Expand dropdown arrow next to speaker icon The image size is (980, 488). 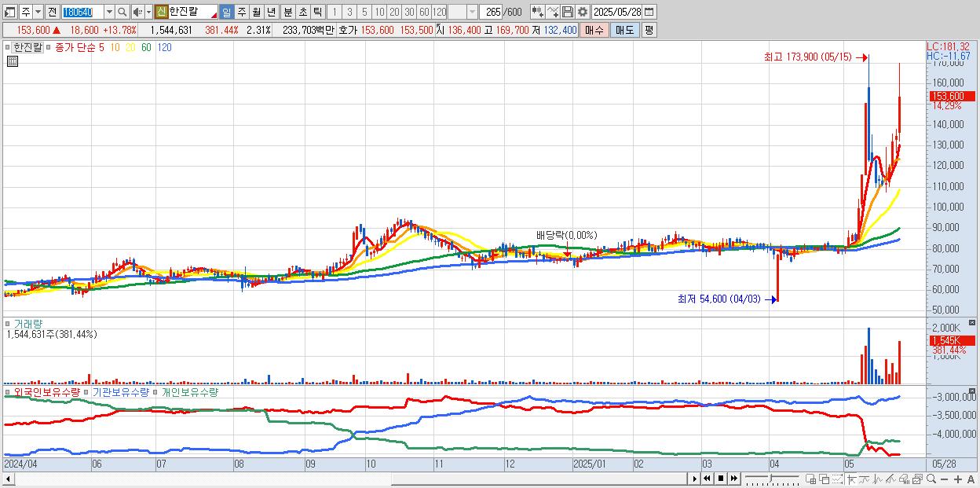coord(148,12)
